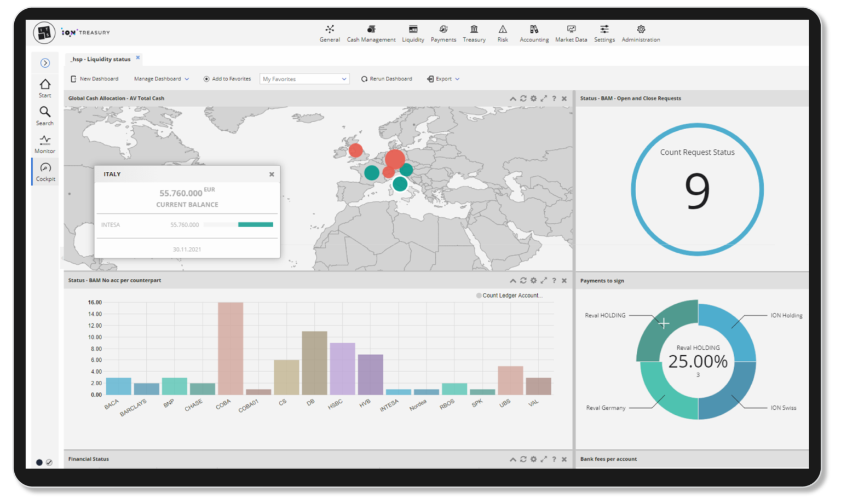Screen dimensions: 841x504
Task: Open the Manage Dashboard dropdown
Action: click(x=161, y=78)
